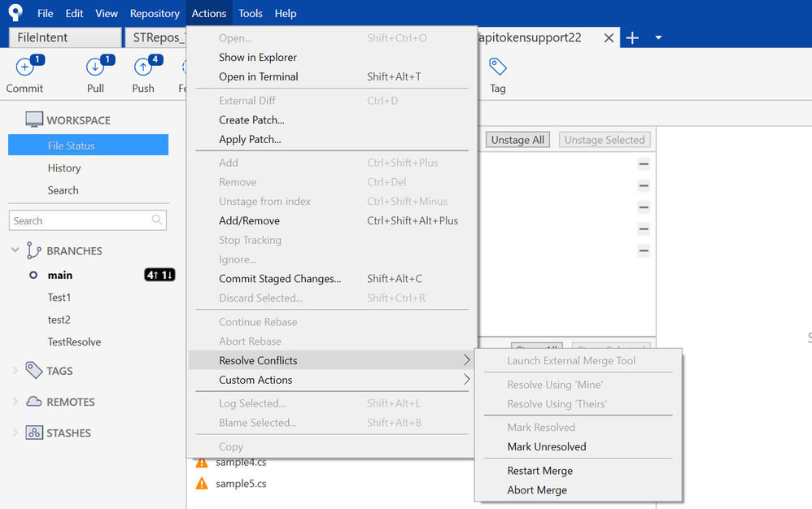Open the Edit menu
Image resolution: width=812 pixels, height=509 pixels.
(74, 14)
